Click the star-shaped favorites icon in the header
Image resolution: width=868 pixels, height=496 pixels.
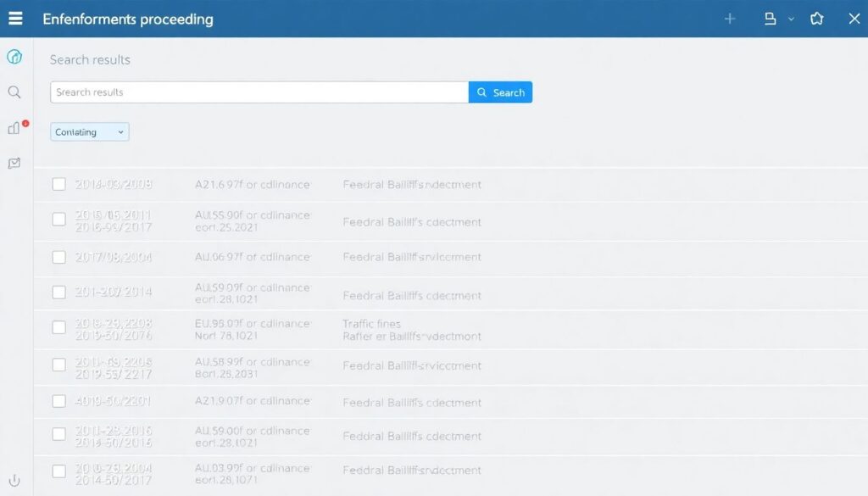pos(816,19)
